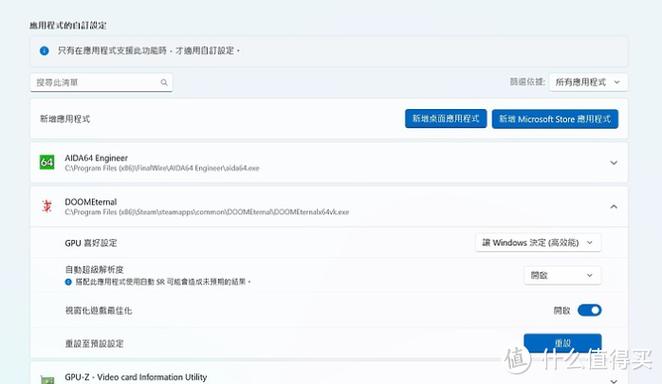The height and width of the screenshot is (384, 662).
Task: Collapse the DOOMEternal entry
Action: 613,206
